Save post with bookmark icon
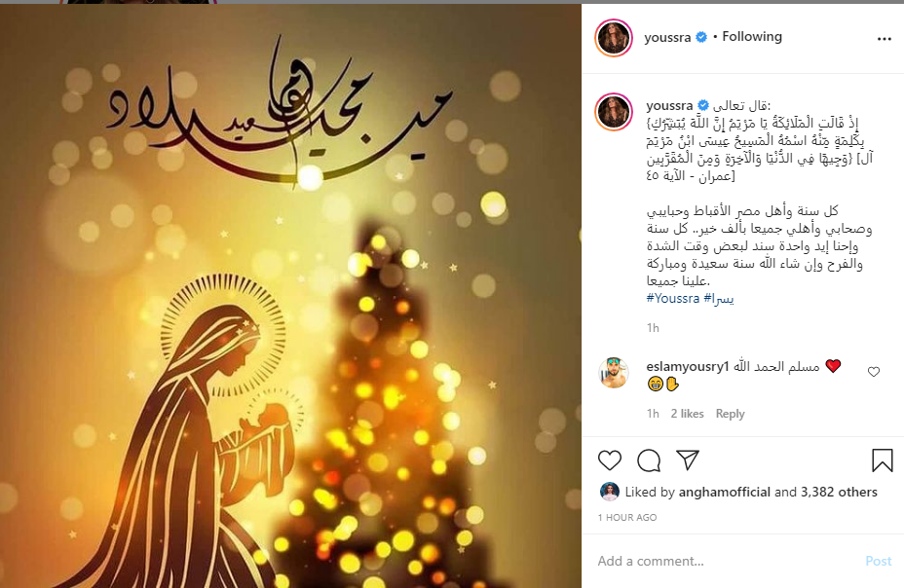This screenshot has width=904, height=588. 883,460
